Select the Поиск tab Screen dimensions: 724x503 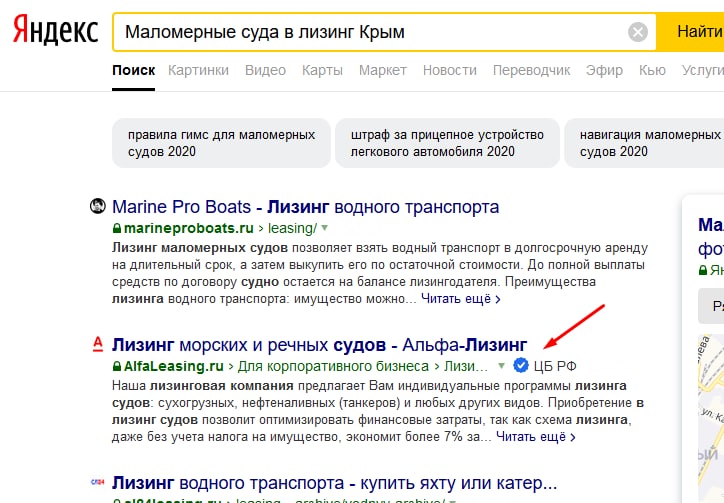[133, 70]
